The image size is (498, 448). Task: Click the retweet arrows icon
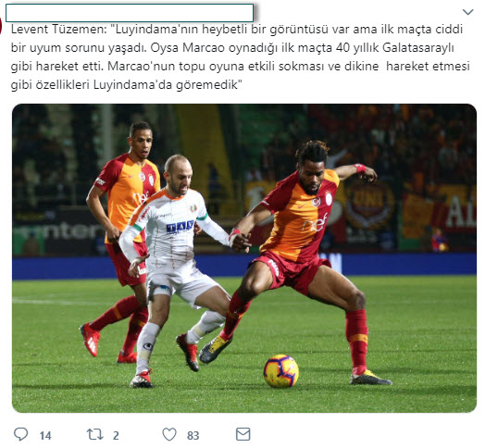click(x=95, y=434)
